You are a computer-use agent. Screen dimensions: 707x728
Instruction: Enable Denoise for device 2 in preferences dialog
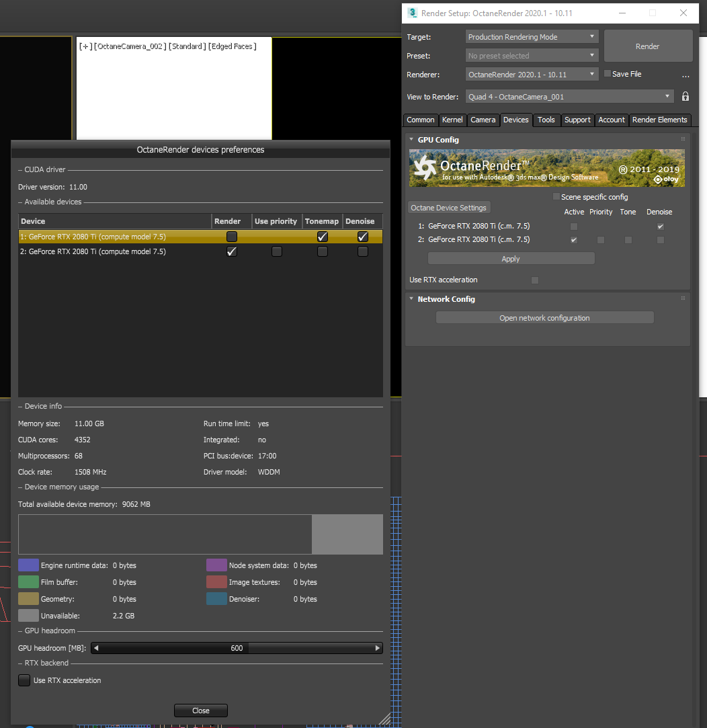[362, 251]
